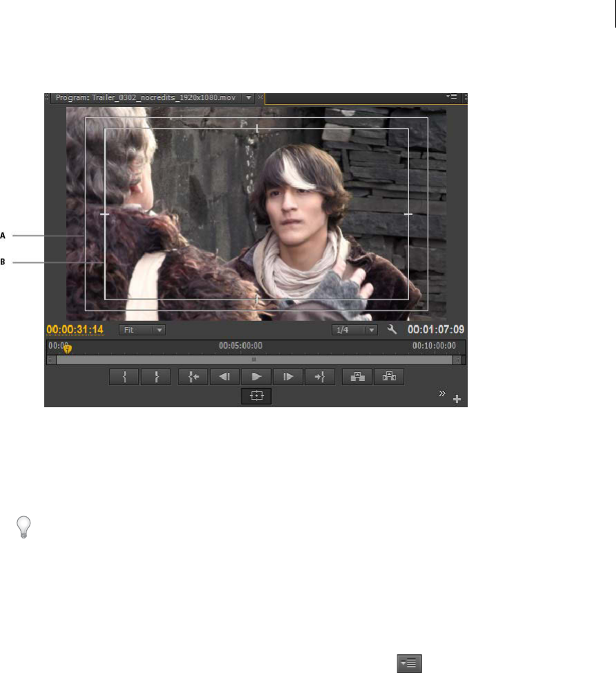Click the playhead timecode 00:00:31:14

tap(75, 330)
